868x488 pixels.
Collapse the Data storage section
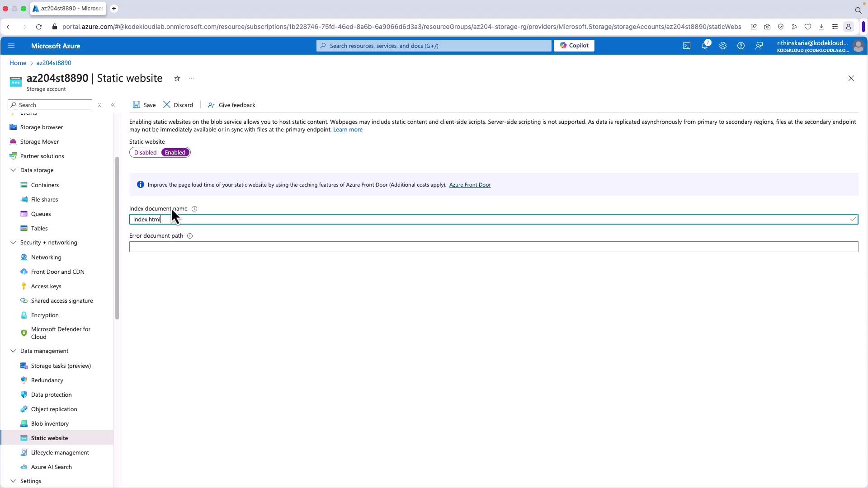(x=13, y=170)
